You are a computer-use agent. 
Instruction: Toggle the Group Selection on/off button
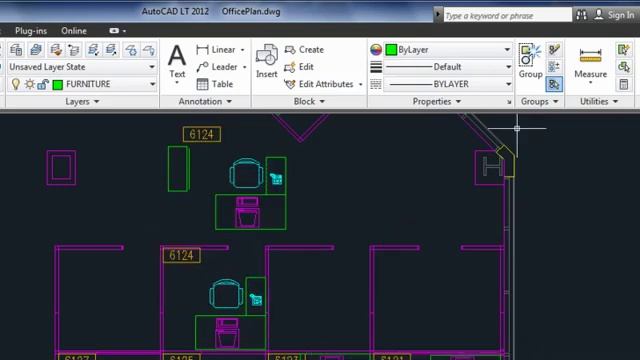(x=554, y=84)
